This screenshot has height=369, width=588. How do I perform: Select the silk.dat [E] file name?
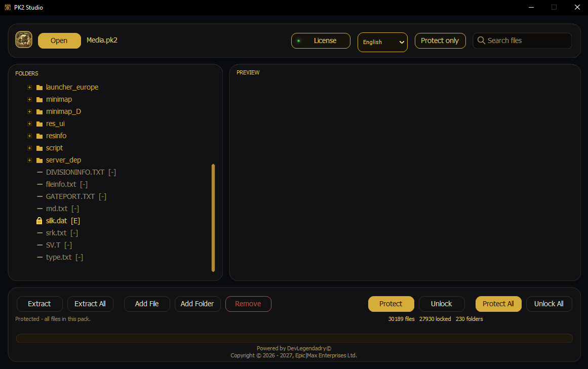coord(63,221)
